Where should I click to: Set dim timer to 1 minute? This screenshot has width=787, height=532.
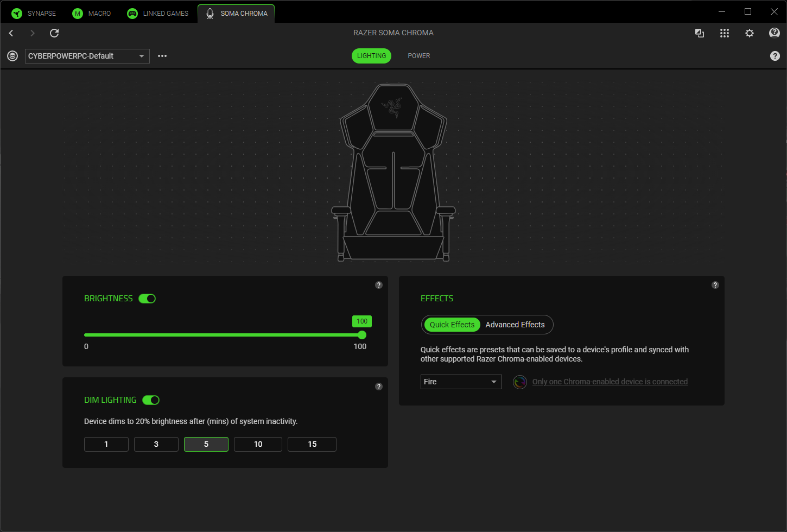(x=106, y=444)
